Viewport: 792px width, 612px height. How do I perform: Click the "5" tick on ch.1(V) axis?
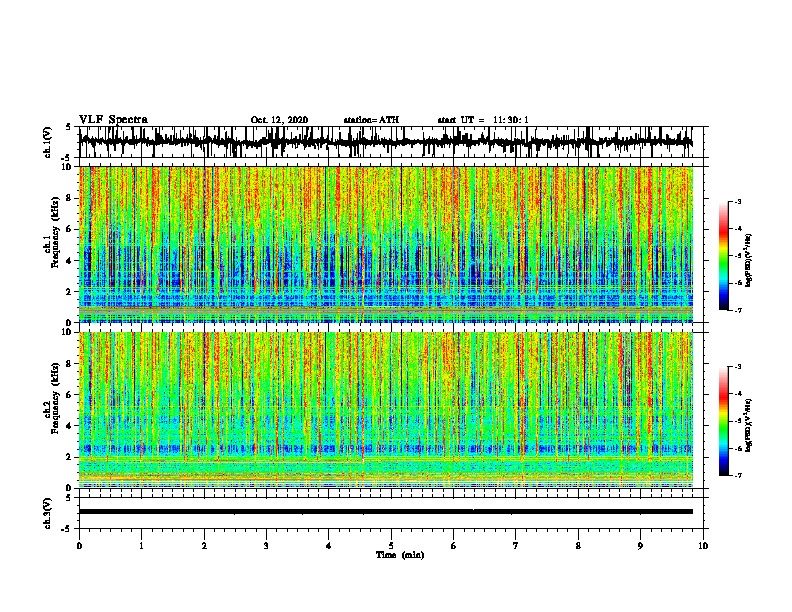68,127
